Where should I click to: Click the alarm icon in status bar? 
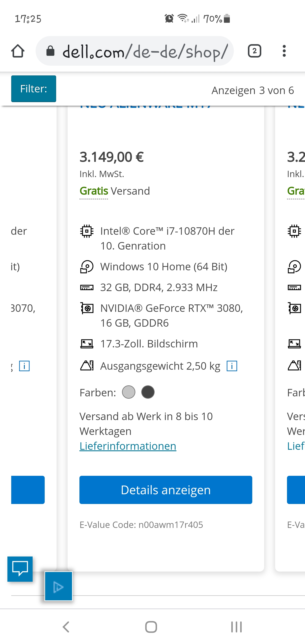(169, 18)
